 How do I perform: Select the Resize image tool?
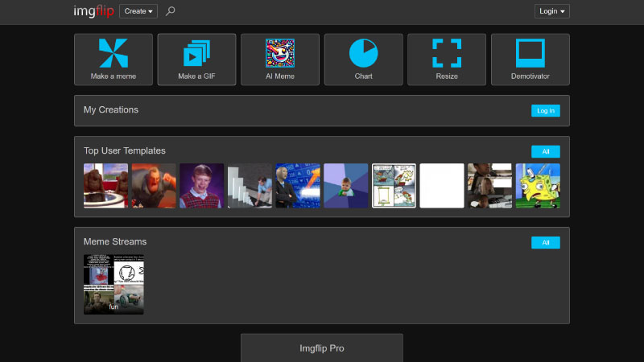pyautogui.click(x=447, y=59)
